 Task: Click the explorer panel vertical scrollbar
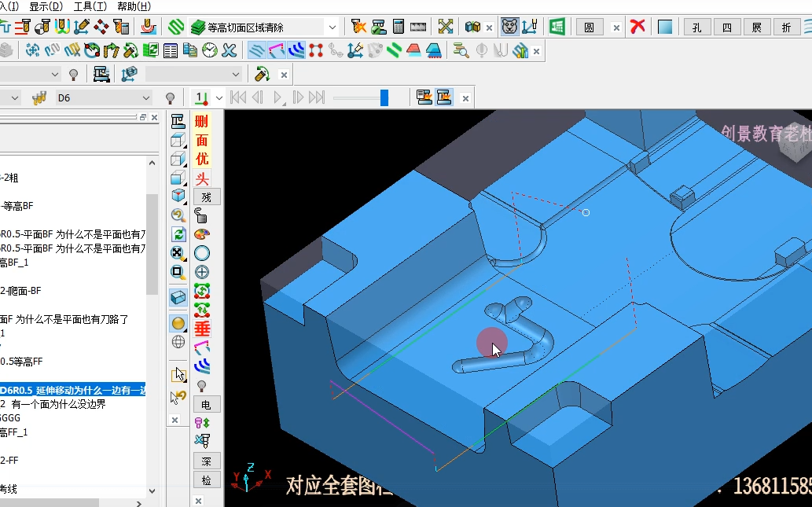[151, 244]
